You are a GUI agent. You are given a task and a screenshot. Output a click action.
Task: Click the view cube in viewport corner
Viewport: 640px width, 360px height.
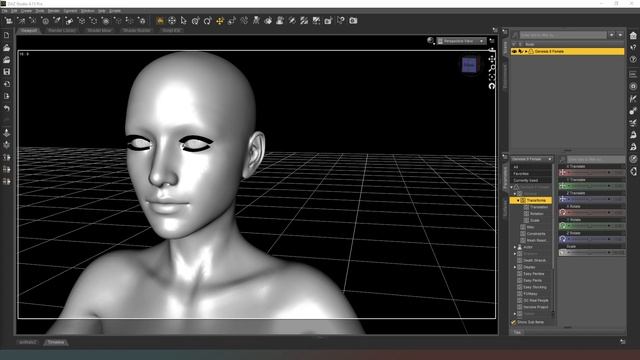pos(469,65)
